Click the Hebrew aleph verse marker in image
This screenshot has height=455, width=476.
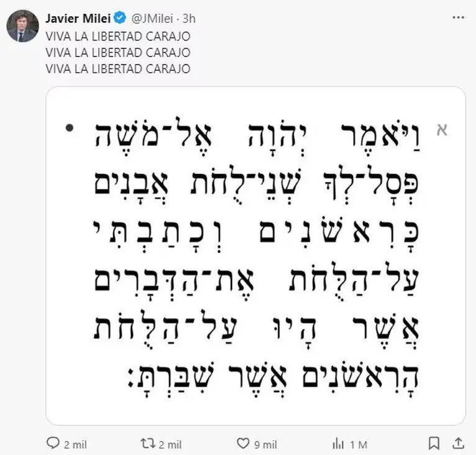[x=442, y=130]
